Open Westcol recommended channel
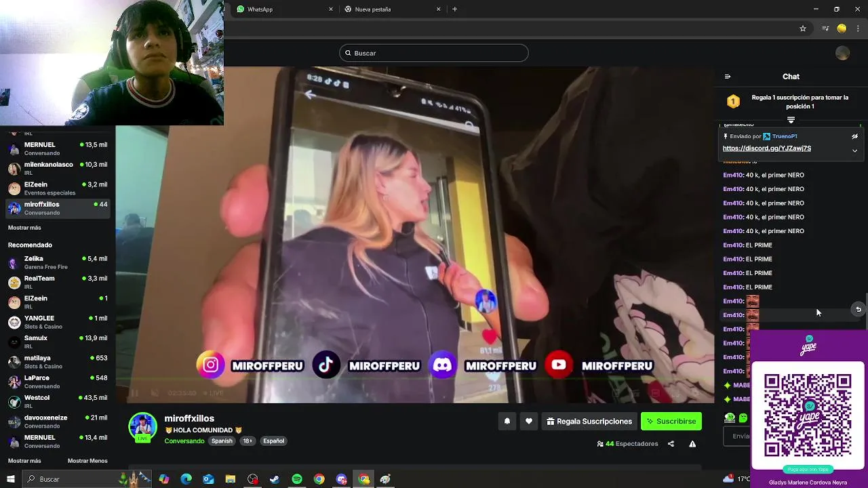 58,401
